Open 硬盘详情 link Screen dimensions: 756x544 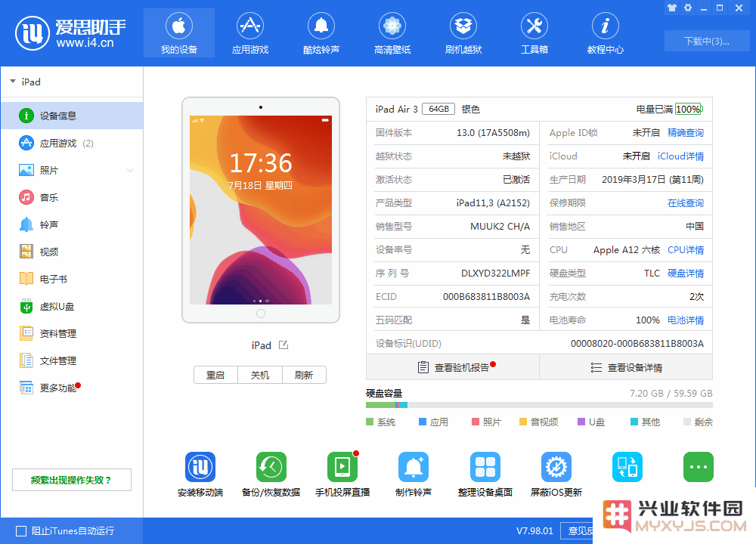[685, 274]
